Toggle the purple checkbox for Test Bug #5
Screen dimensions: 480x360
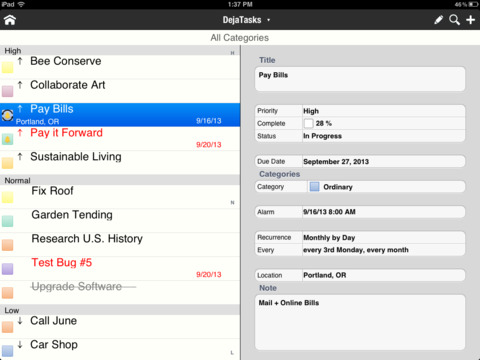(x=7, y=269)
